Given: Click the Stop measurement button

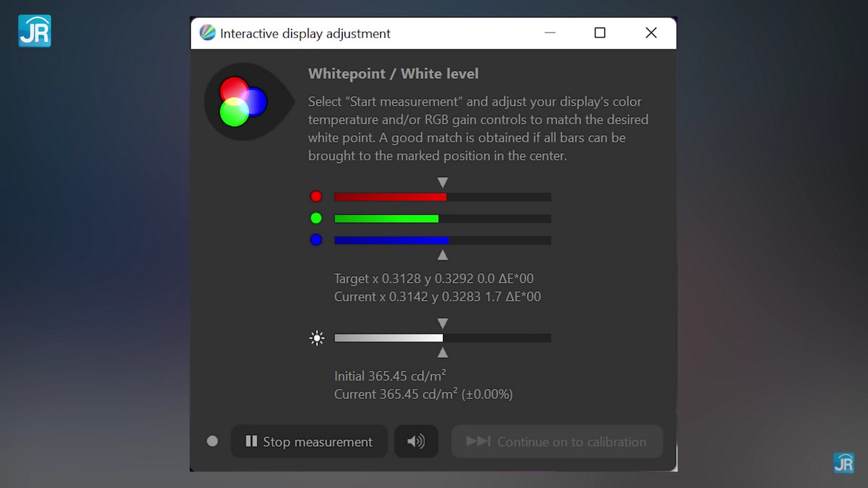Looking at the screenshot, I should coord(309,441).
